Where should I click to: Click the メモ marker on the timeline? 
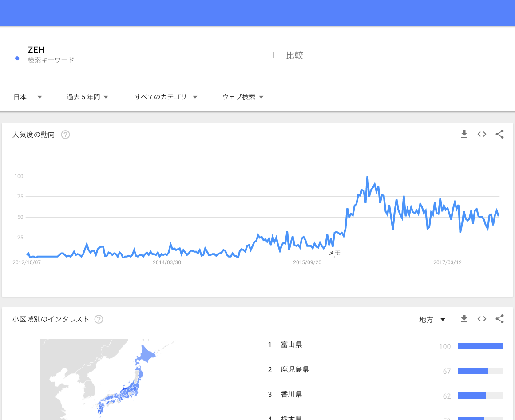click(334, 253)
